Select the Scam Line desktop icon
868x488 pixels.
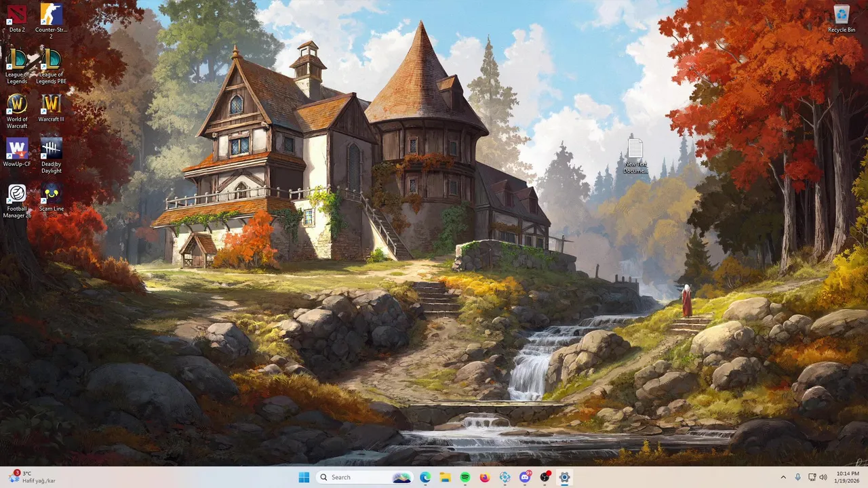51,197
